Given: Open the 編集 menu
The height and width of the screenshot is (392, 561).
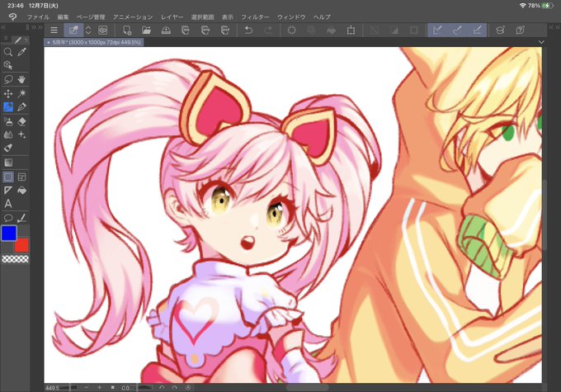Looking at the screenshot, I should point(63,17).
